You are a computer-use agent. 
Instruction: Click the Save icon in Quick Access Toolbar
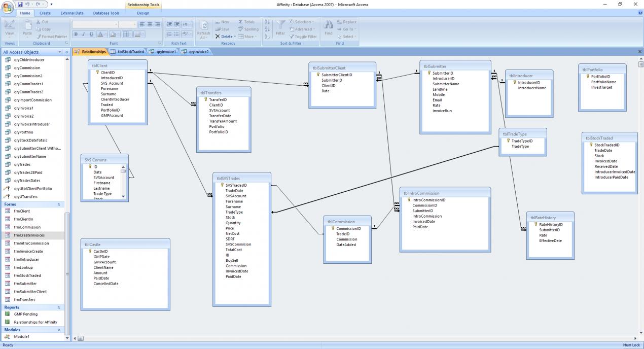point(21,4)
